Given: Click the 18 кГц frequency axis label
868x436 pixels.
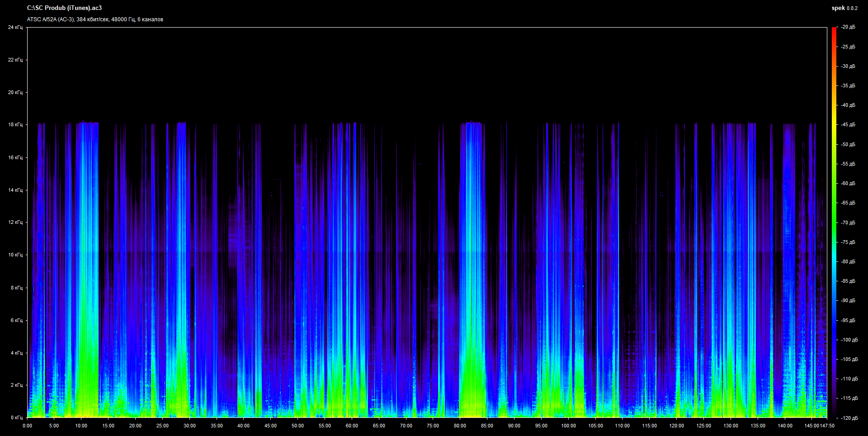Looking at the screenshot, I should (x=15, y=124).
